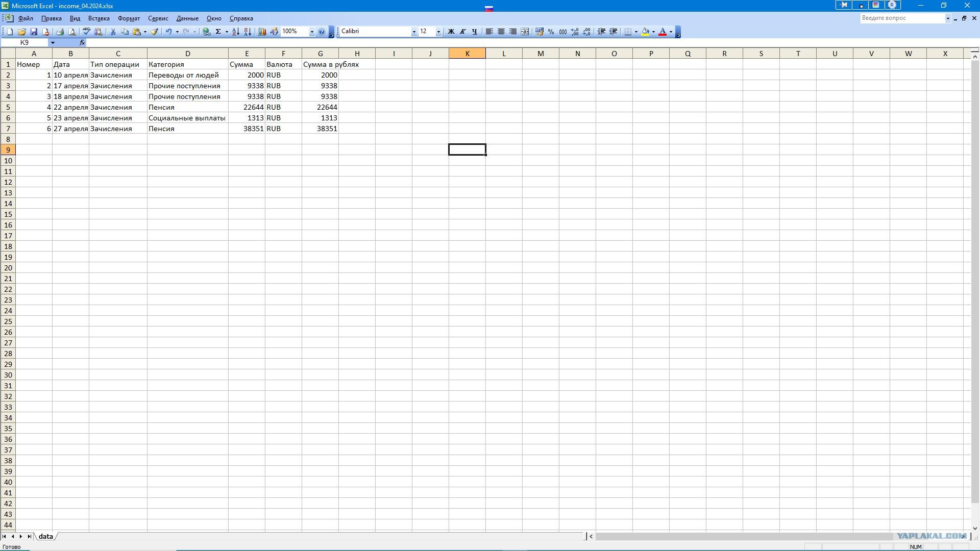Image resolution: width=980 pixels, height=551 pixels.
Task: Sort ascending with A-Я icon
Action: click(x=235, y=32)
